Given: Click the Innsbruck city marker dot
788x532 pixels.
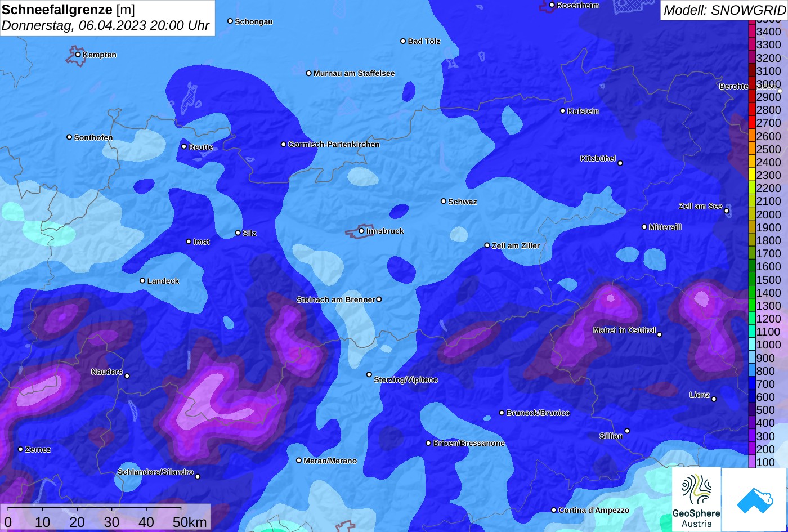Looking at the screenshot, I should tap(361, 231).
